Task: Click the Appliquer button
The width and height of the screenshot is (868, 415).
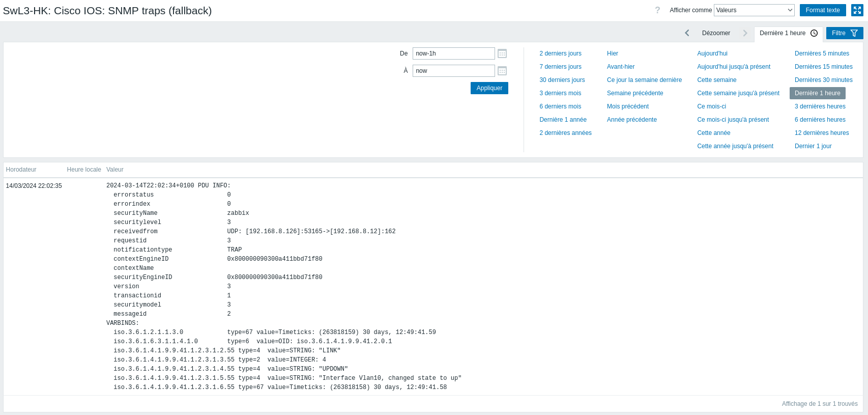Action: click(x=489, y=88)
